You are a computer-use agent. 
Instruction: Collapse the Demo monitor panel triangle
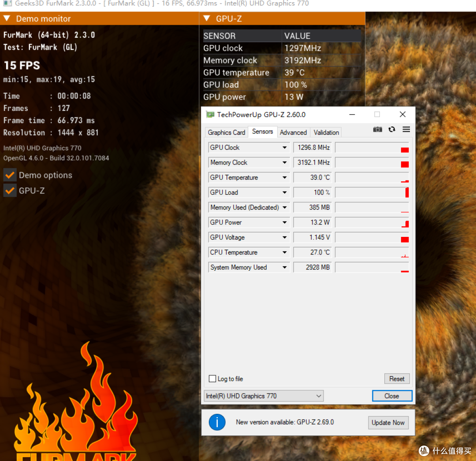click(7, 18)
